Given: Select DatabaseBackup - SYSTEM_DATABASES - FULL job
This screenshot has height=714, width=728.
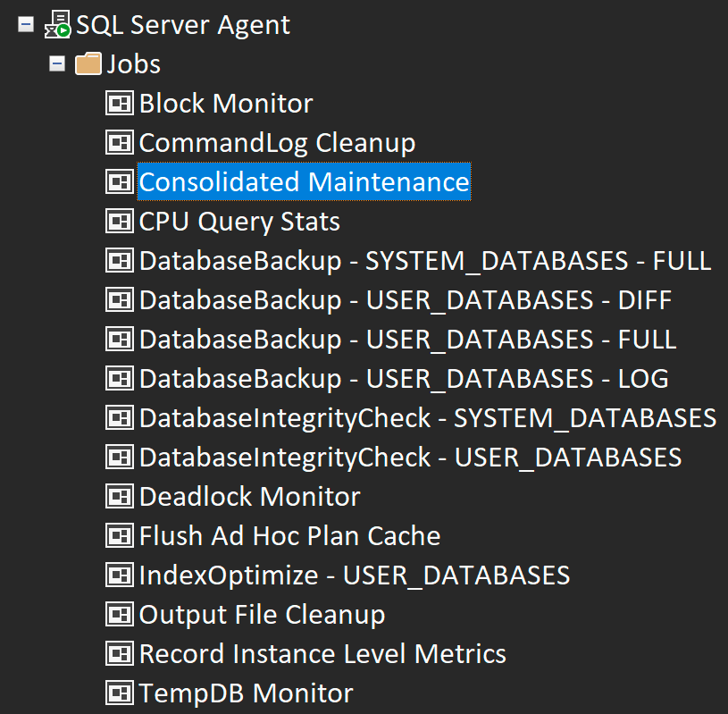Looking at the screenshot, I should (x=425, y=261).
